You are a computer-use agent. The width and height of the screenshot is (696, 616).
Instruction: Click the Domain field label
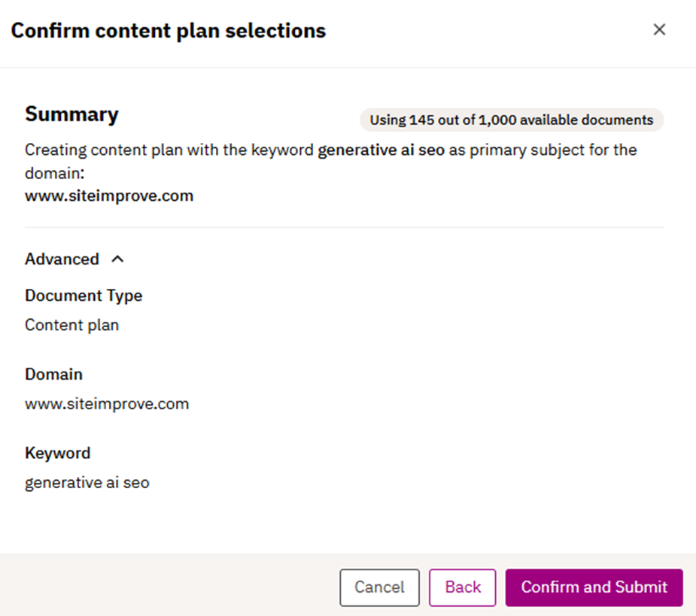[53, 375]
